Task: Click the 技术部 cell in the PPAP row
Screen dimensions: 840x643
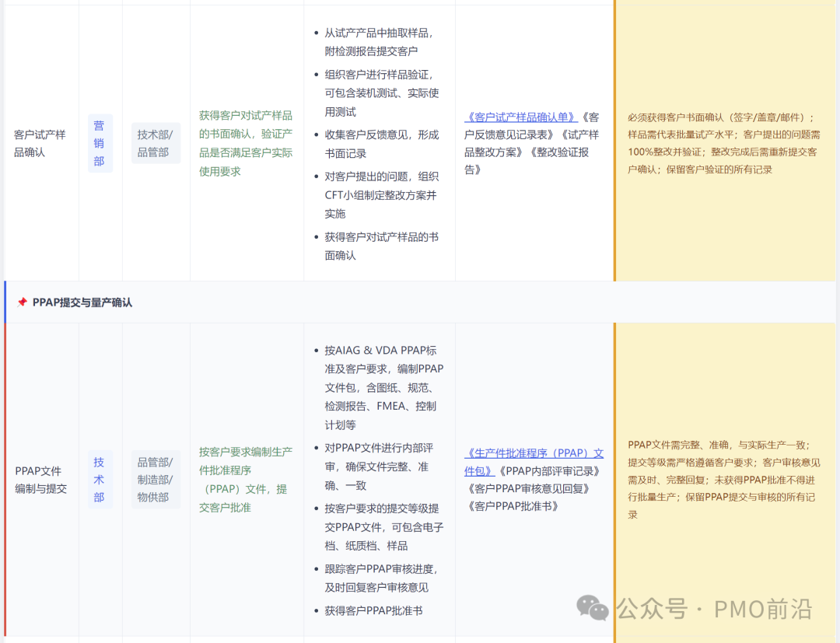Action: [x=100, y=480]
